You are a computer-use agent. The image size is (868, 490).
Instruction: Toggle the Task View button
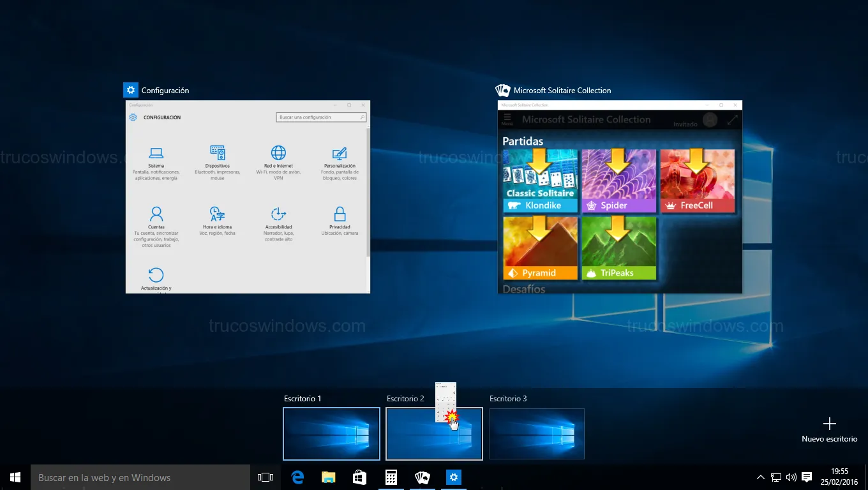click(x=266, y=477)
